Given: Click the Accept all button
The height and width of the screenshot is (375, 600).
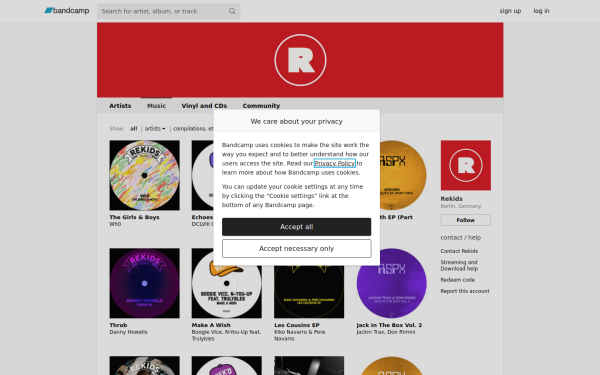Looking at the screenshot, I should pos(297,227).
